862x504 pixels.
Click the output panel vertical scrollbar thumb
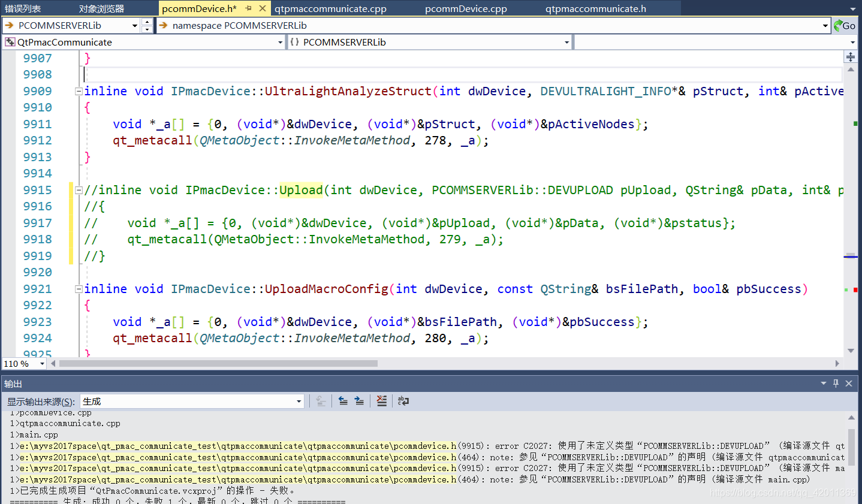[x=851, y=446]
